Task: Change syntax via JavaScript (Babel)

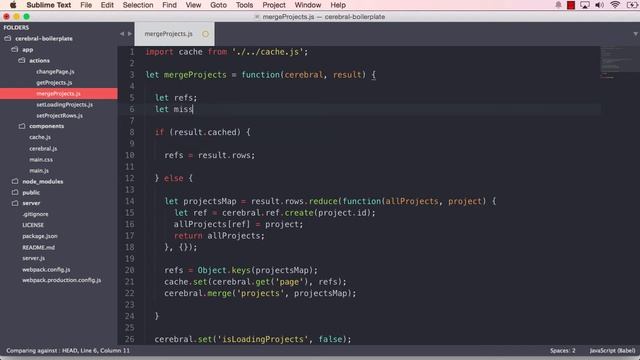Action: [612, 351]
